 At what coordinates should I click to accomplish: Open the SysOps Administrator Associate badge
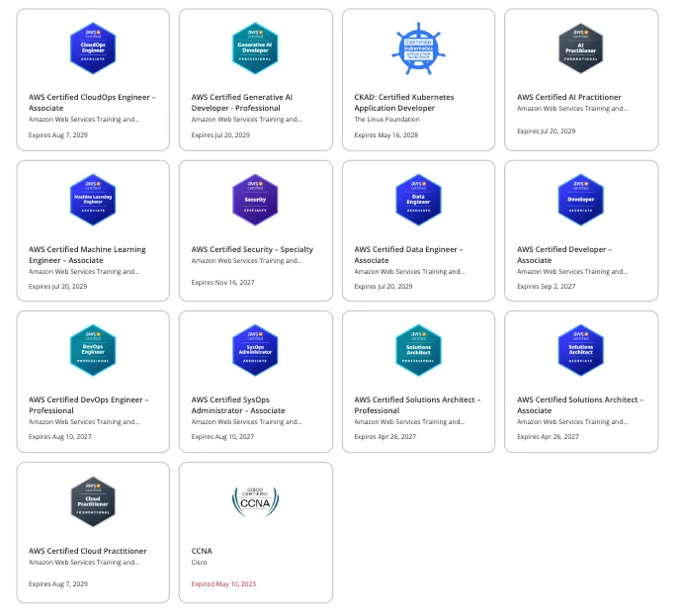click(x=255, y=350)
